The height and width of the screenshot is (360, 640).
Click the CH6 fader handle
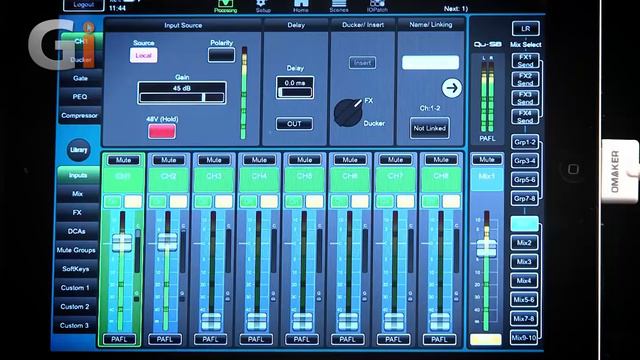[349, 321]
